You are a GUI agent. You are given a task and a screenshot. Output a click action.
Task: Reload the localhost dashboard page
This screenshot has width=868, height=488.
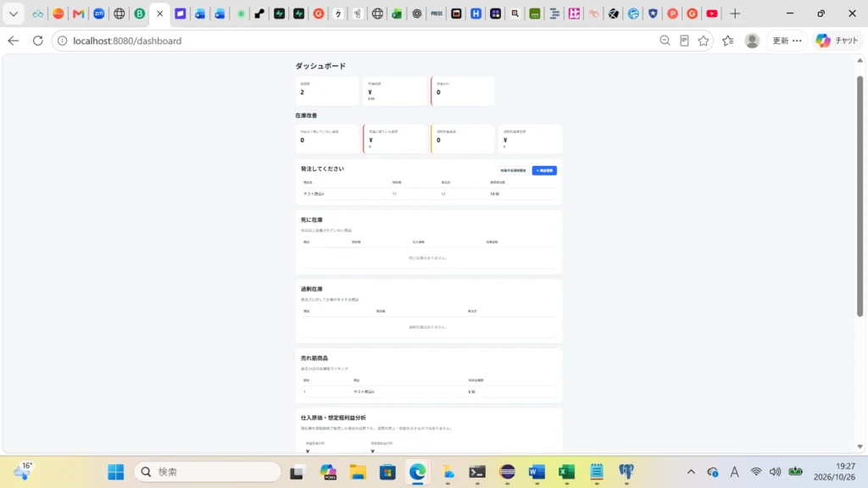[37, 41]
